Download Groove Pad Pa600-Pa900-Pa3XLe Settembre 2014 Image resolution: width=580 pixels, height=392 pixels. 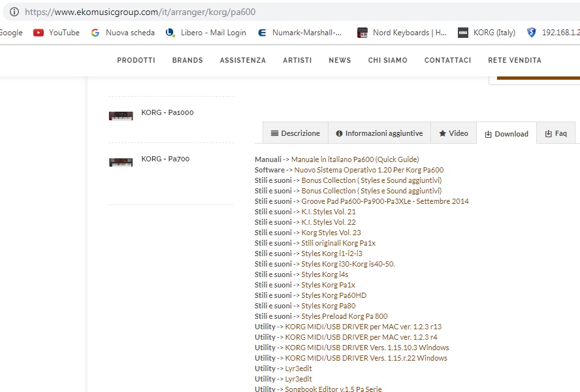385,201
